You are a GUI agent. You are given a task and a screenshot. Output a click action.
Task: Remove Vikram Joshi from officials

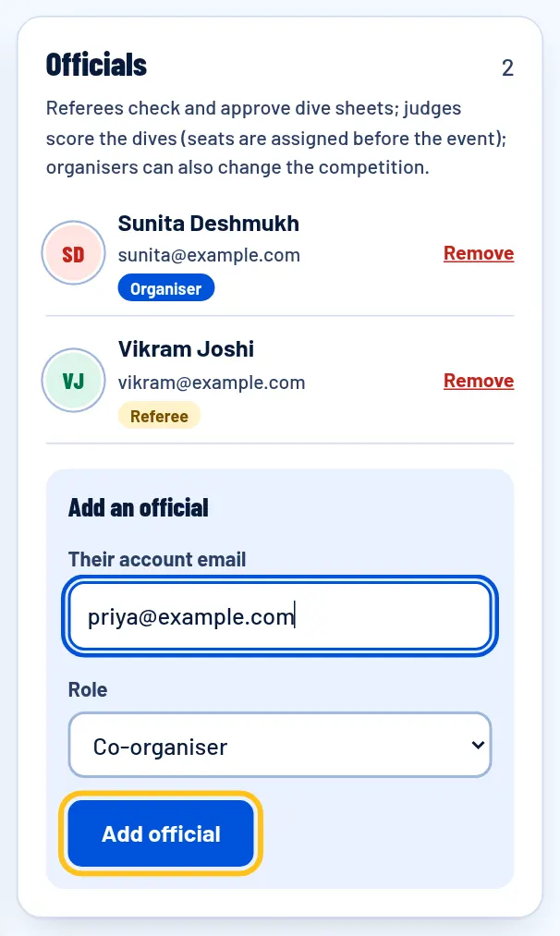(x=478, y=381)
